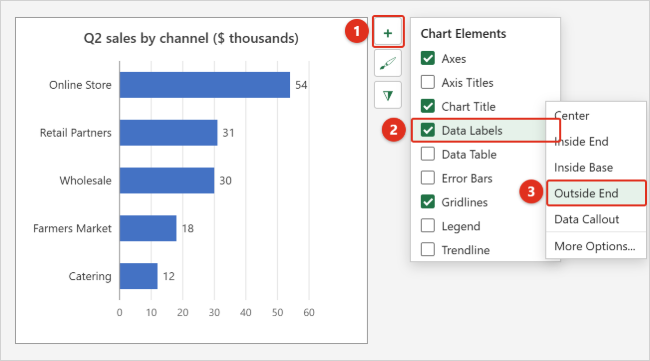Viewport: 650px width, 361px height.
Task: Click the Chart Elements panel heading
Action: click(x=463, y=34)
